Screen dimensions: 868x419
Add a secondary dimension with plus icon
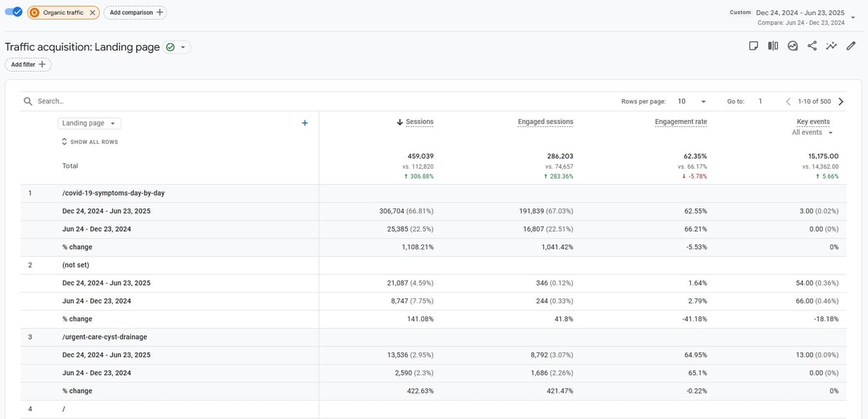[305, 123]
